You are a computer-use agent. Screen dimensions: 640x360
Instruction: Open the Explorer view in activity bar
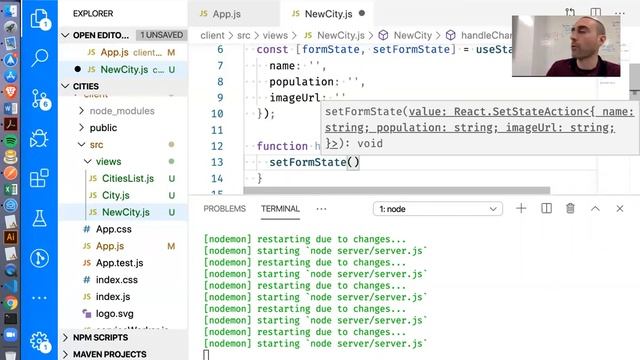click(39, 19)
